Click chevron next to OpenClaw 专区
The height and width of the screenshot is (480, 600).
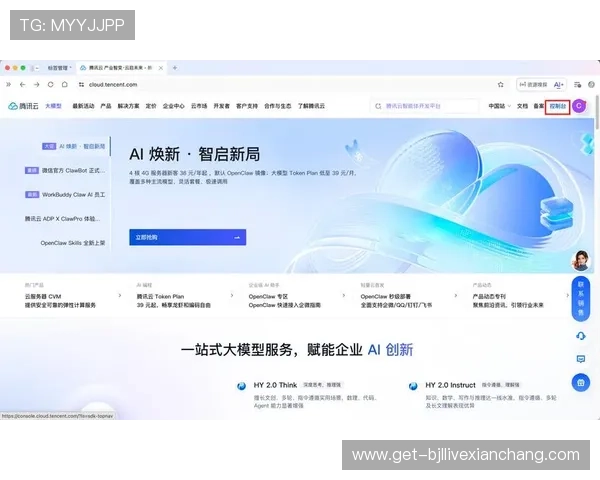click(x=344, y=296)
